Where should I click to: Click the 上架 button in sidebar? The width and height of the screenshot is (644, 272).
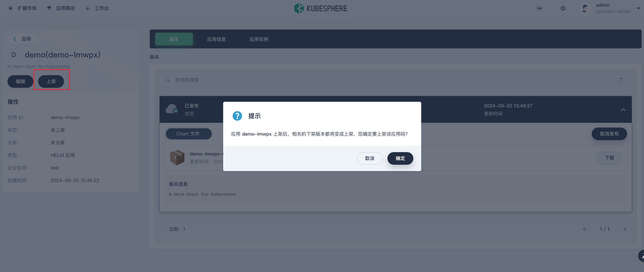click(x=51, y=81)
